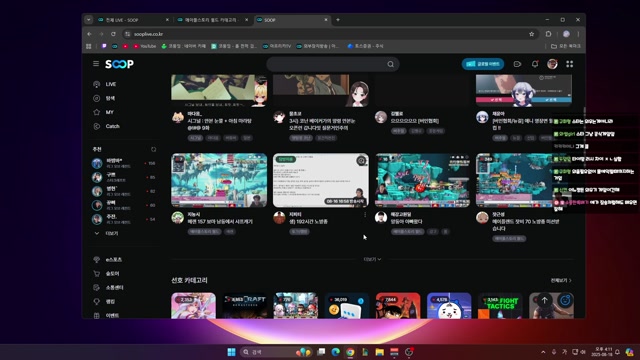Switch to the 전체 LIVE - SOOP tab
The image size is (640, 360).
point(133,20)
